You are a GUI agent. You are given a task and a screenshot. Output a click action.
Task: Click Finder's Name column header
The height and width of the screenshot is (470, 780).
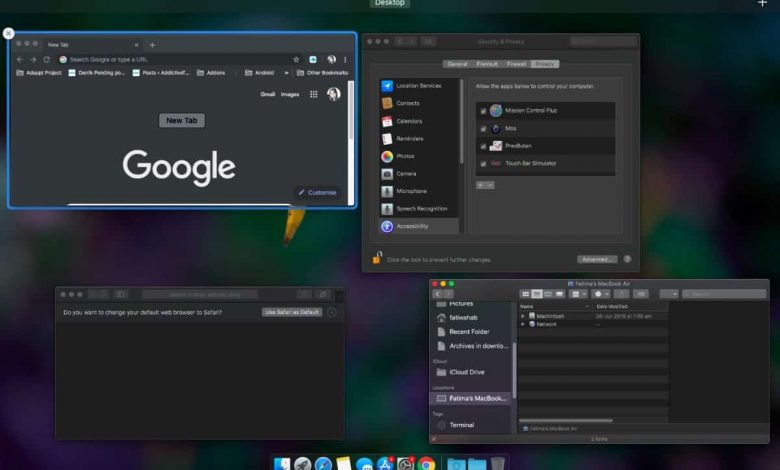pyautogui.click(x=555, y=307)
